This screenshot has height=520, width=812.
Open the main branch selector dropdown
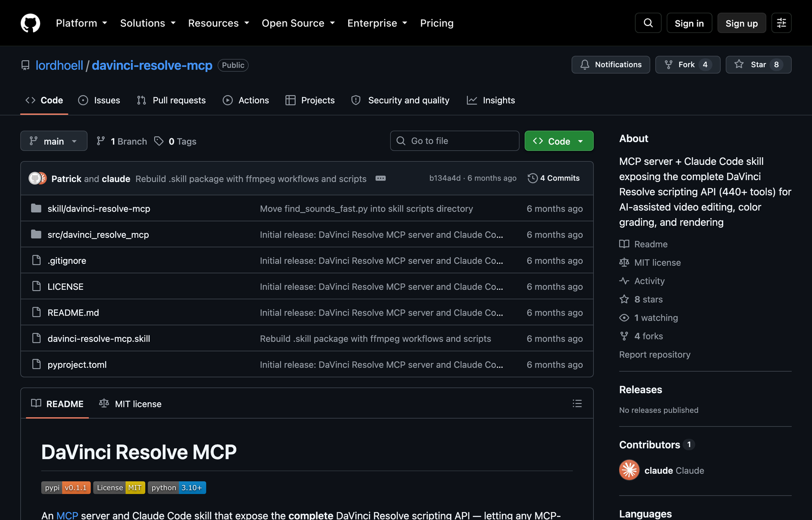coord(54,141)
